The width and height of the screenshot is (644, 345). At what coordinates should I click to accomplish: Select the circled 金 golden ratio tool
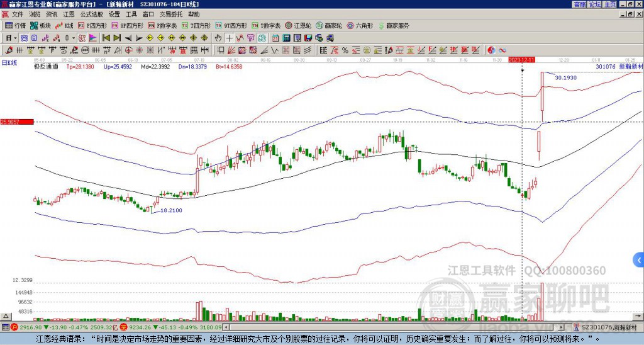pos(367,50)
